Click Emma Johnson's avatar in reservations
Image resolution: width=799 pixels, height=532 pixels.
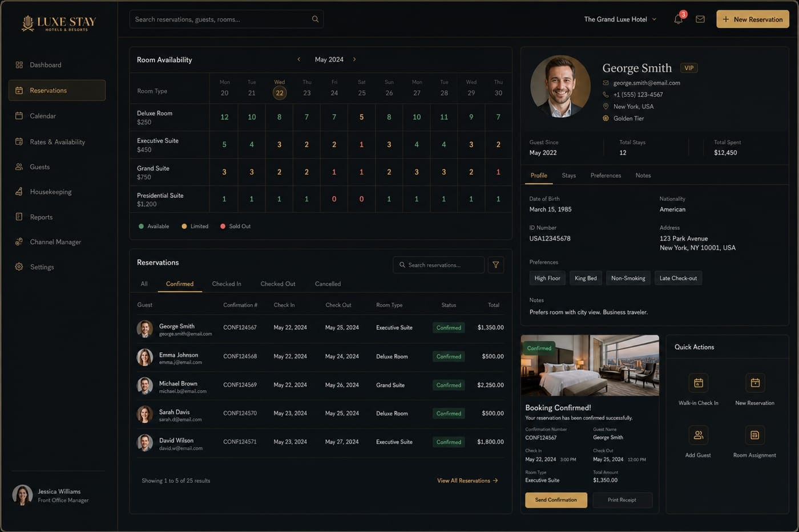point(145,358)
